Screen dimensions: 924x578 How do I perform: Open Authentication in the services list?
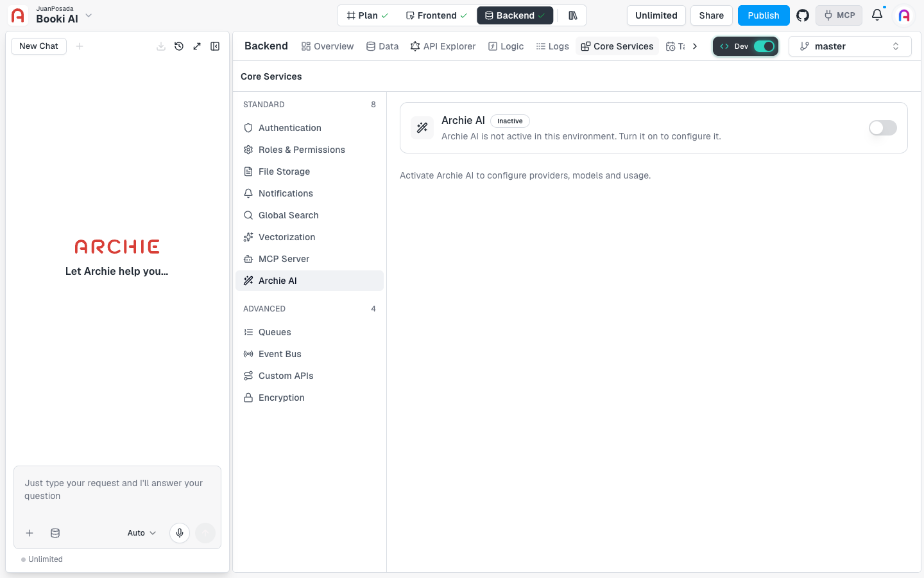pos(309,128)
